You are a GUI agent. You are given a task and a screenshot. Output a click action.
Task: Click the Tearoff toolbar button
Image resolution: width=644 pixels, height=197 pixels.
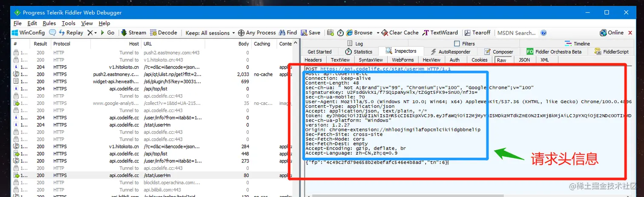pyautogui.click(x=478, y=33)
